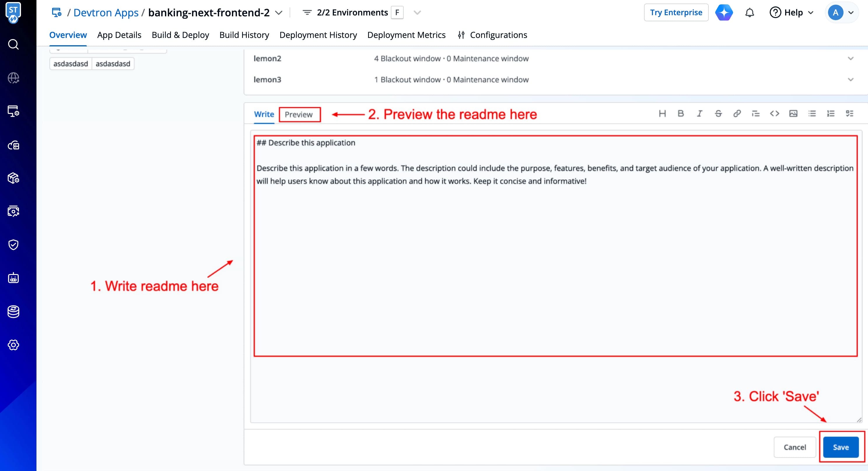
Task: Click the strikethrough formatting icon
Action: point(718,114)
